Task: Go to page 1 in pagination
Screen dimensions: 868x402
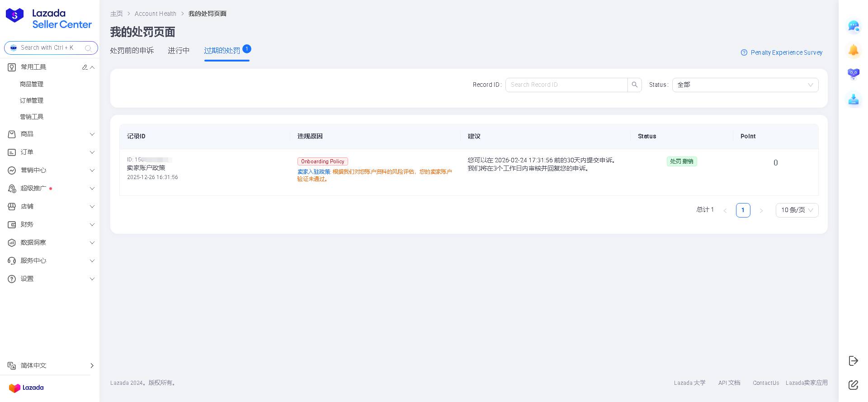Action: 743,210
